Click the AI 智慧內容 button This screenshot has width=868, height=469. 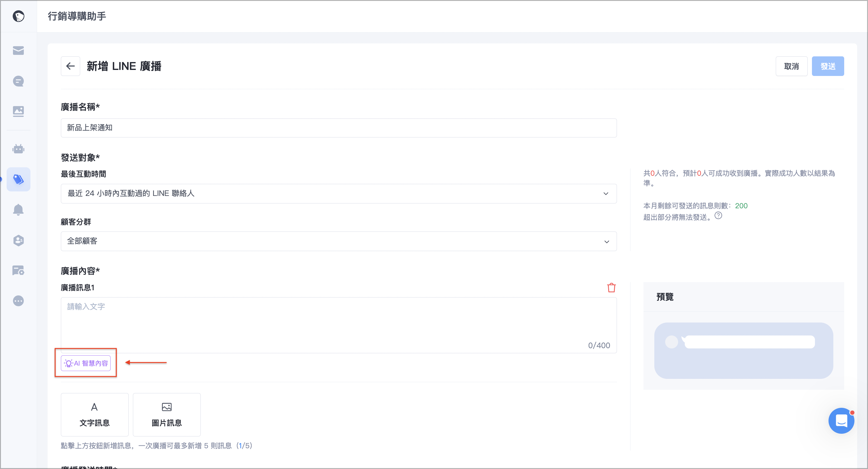click(x=86, y=363)
